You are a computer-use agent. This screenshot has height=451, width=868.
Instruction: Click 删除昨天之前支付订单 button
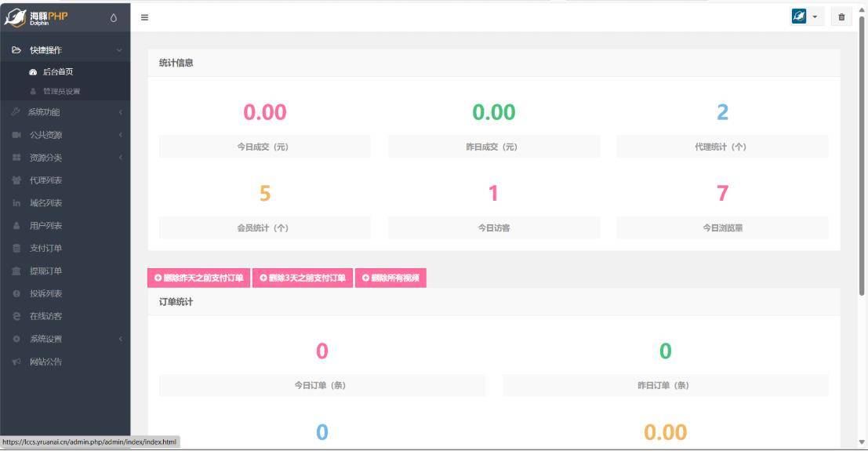[198, 278]
